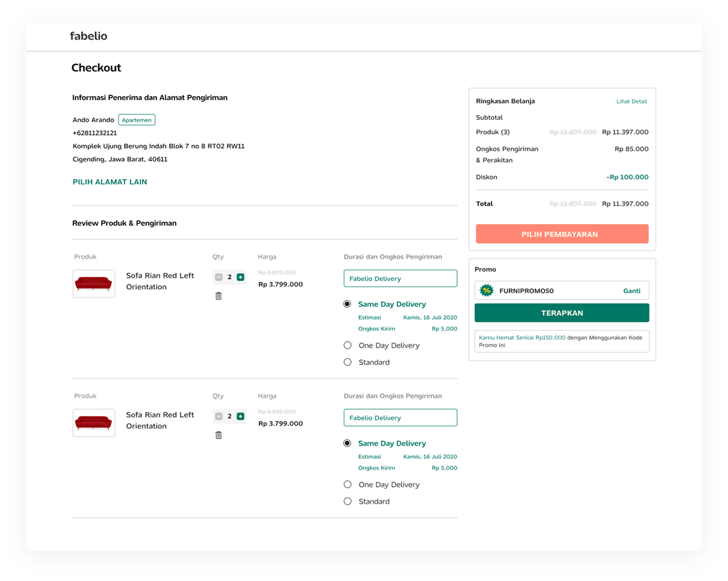The height and width of the screenshot is (581, 728).
Task: Click the fabelio logo
Action: tap(89, 36)
